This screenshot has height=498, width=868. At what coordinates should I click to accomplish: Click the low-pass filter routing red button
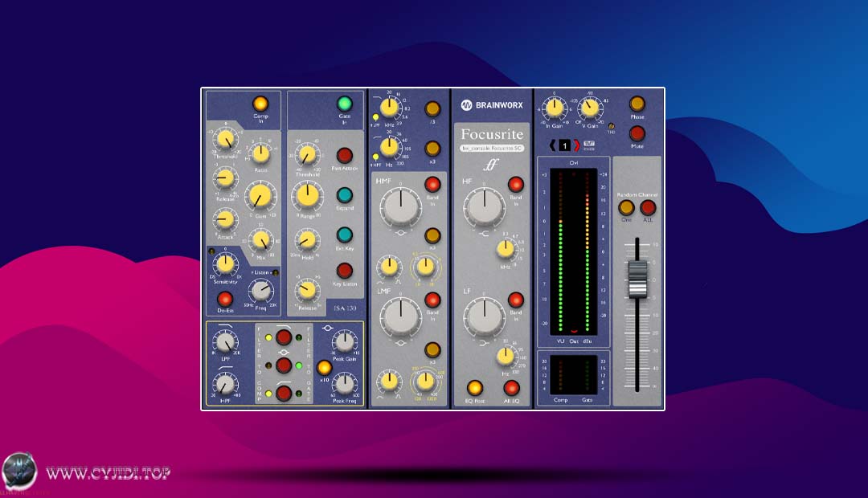(x=284, y=337)
